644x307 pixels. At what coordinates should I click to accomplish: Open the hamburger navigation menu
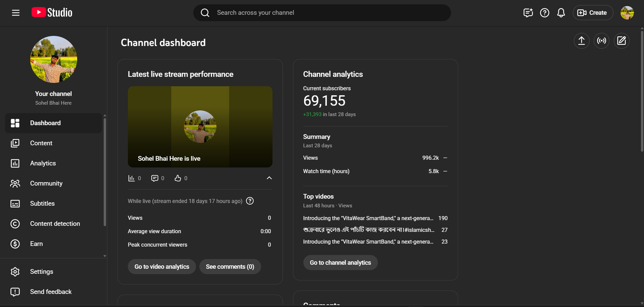tap(15, 13)
